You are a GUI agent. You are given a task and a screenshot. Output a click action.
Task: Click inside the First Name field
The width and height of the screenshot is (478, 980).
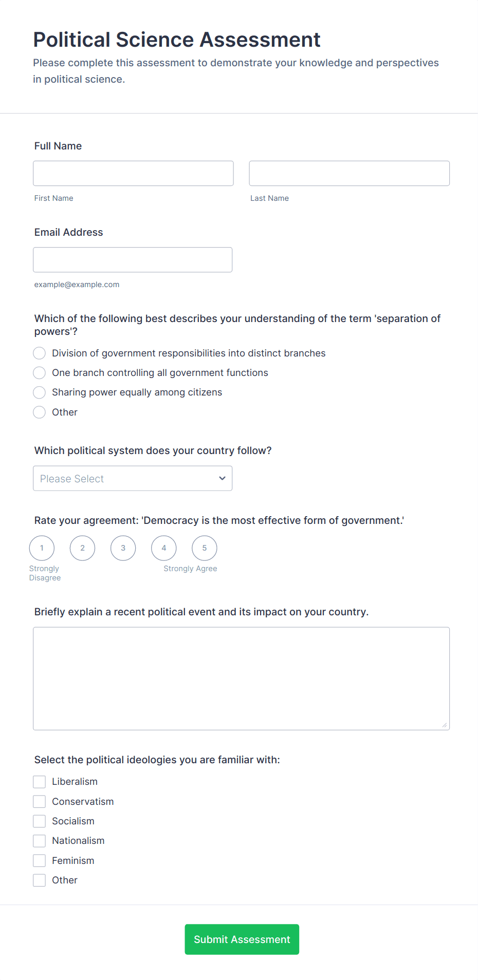click(133, 173)
